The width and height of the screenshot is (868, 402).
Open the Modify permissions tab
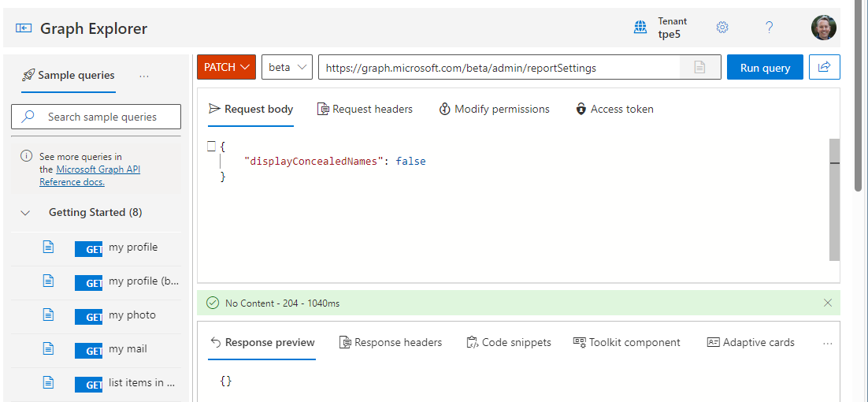494,110
